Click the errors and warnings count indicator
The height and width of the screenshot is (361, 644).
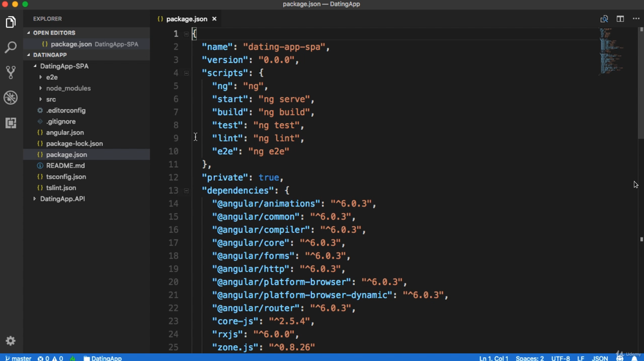pos(50,358)
